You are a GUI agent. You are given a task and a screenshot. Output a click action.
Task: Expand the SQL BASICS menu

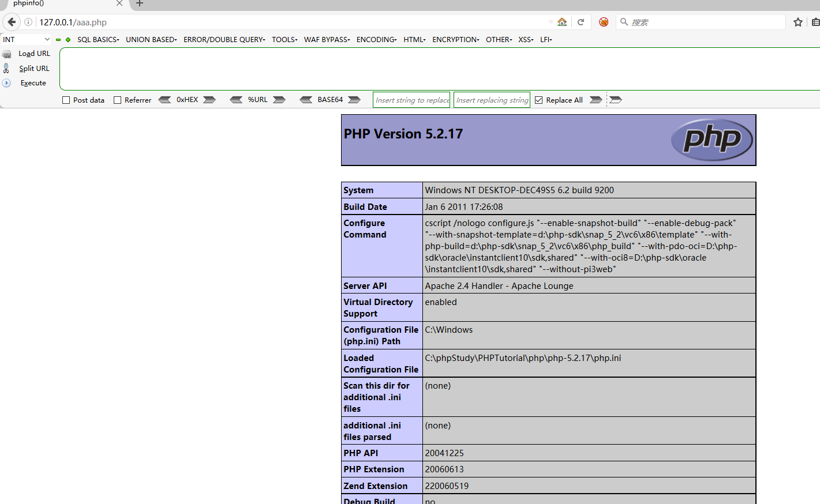pos(98,40)
